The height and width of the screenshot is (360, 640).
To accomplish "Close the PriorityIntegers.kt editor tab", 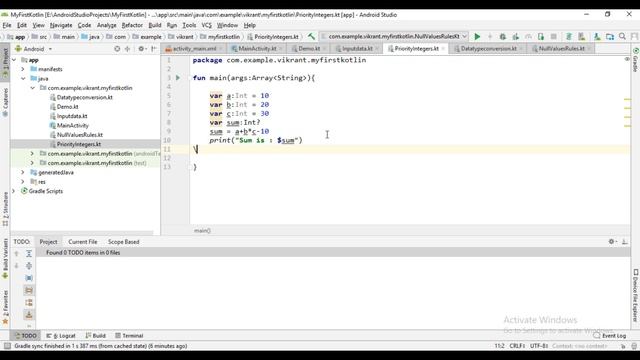I will (443, 49).
